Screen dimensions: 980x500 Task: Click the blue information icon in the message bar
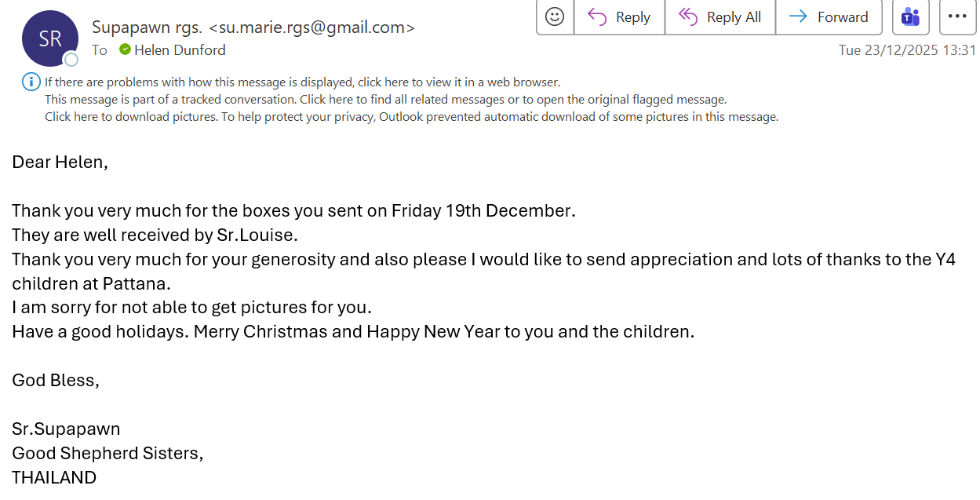click(31, 82)
